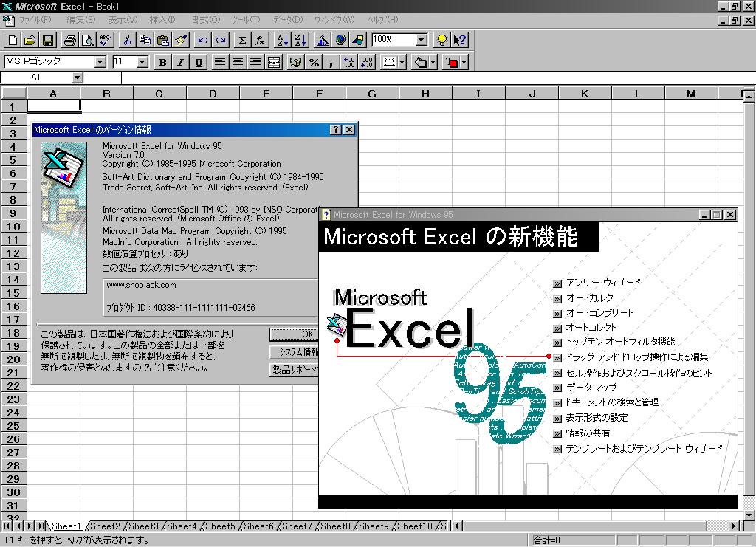Open the Function Wizard fx icon
Viewport: 756px width, 547px height.
[261, 40]
